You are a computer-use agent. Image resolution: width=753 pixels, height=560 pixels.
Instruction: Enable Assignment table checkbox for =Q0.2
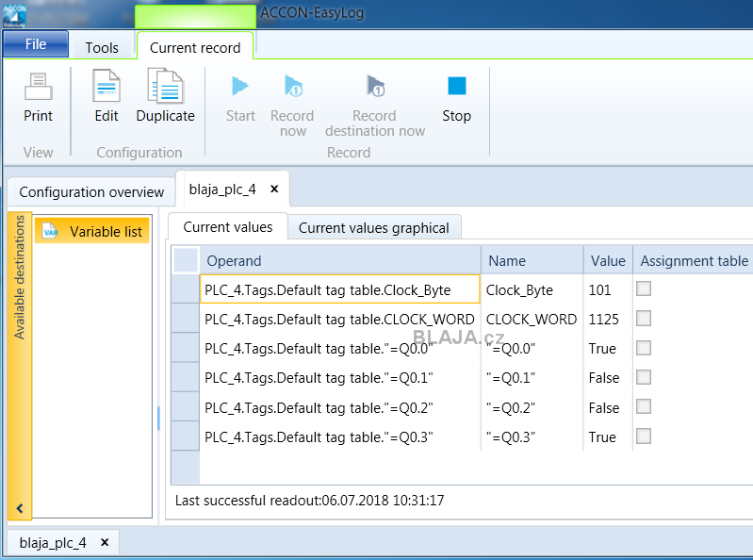(644, 406)
